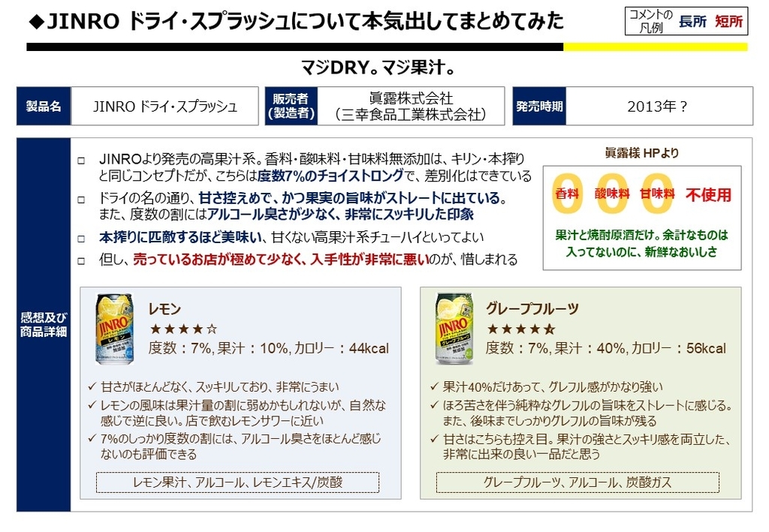The height and width of the screenshot is (532, 769).
Task: Click the release date 2013年？
Action: click(657, 106)
